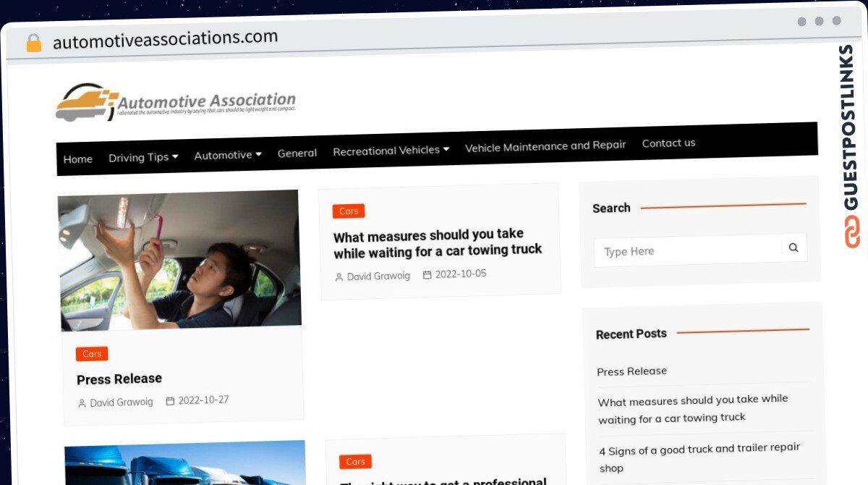Open Press Release in Recent Posts
Screen dimensions: 868x485
pos(632,371)
